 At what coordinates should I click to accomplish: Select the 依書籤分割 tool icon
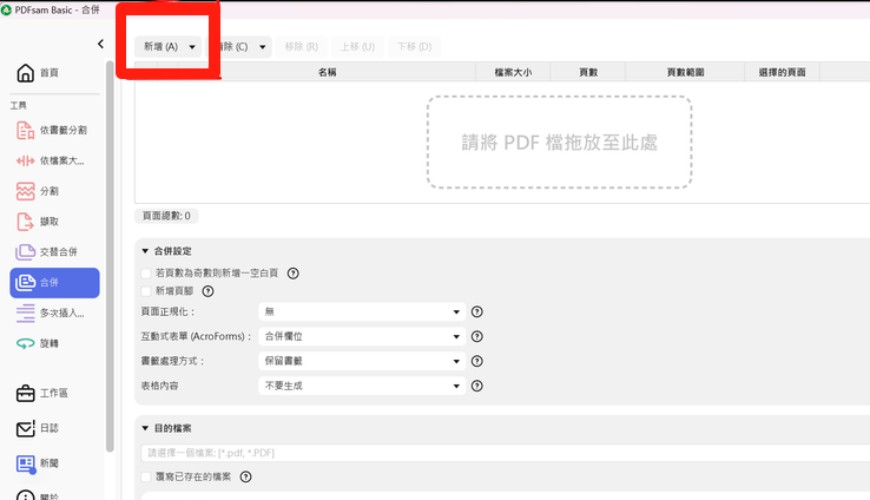(25, 130)
